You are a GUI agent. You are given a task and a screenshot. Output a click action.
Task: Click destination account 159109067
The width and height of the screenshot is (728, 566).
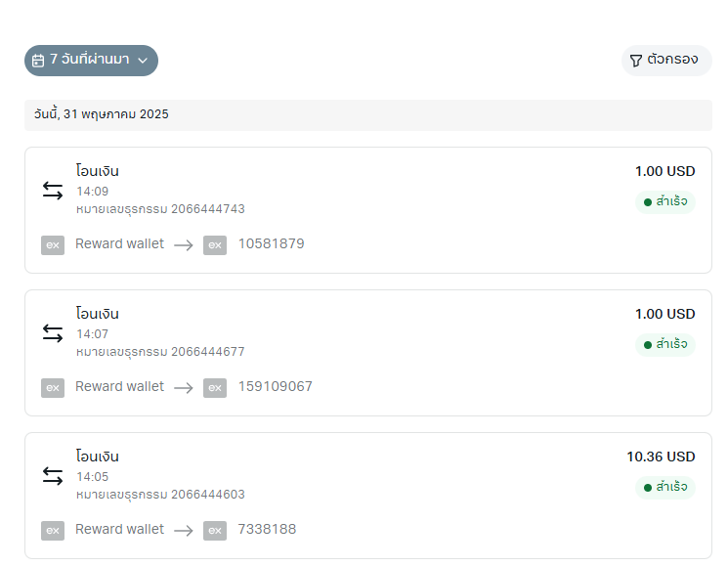[276, 386]
